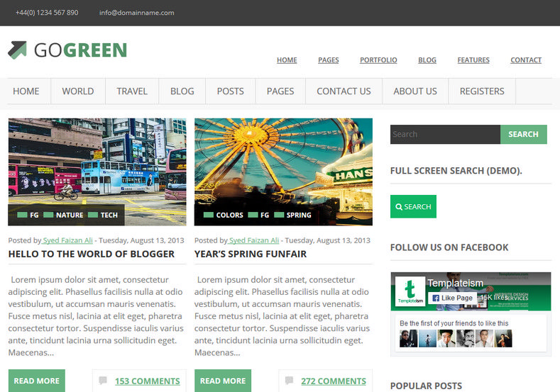
Task: Click the city street tram post thumbnail
Action: (97, 172)
